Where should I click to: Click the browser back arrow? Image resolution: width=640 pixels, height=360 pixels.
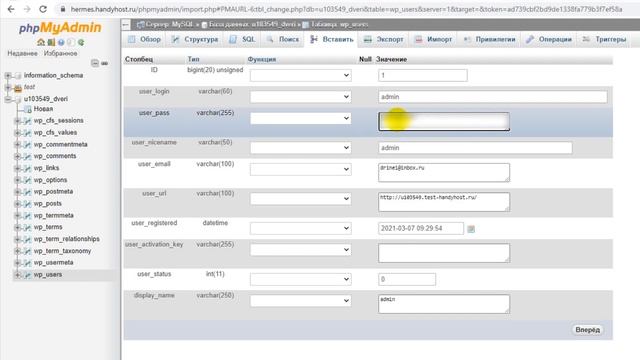pyautogui.click(x=11, y=9)
